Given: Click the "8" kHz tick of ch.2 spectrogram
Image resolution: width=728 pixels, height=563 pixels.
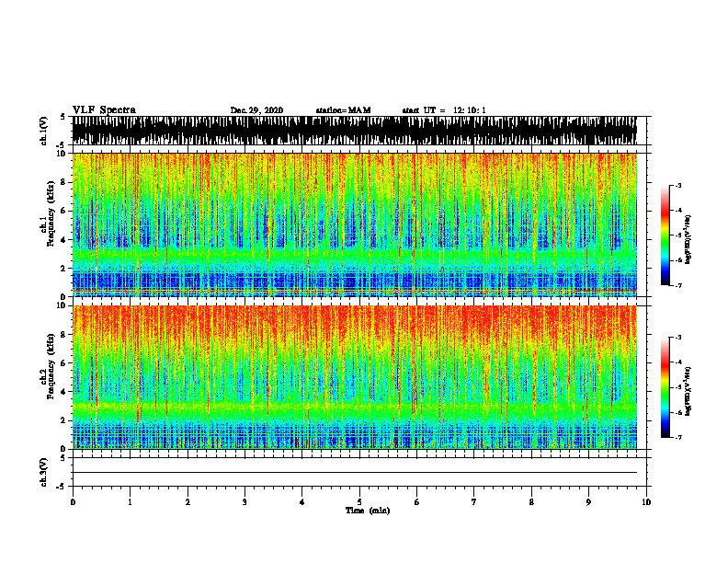Looking at the screenshot, I should pyautogui.click(x=64, y=335).
